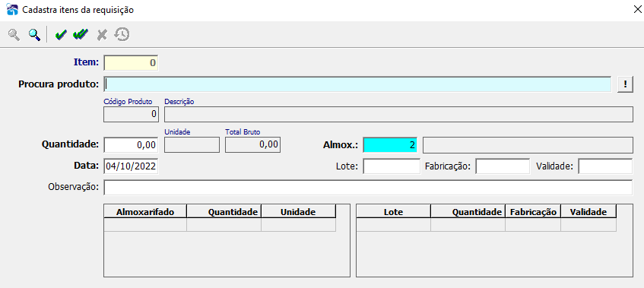
Task: Close the Cadastra itens da requisição window
Action: point(637,10)
